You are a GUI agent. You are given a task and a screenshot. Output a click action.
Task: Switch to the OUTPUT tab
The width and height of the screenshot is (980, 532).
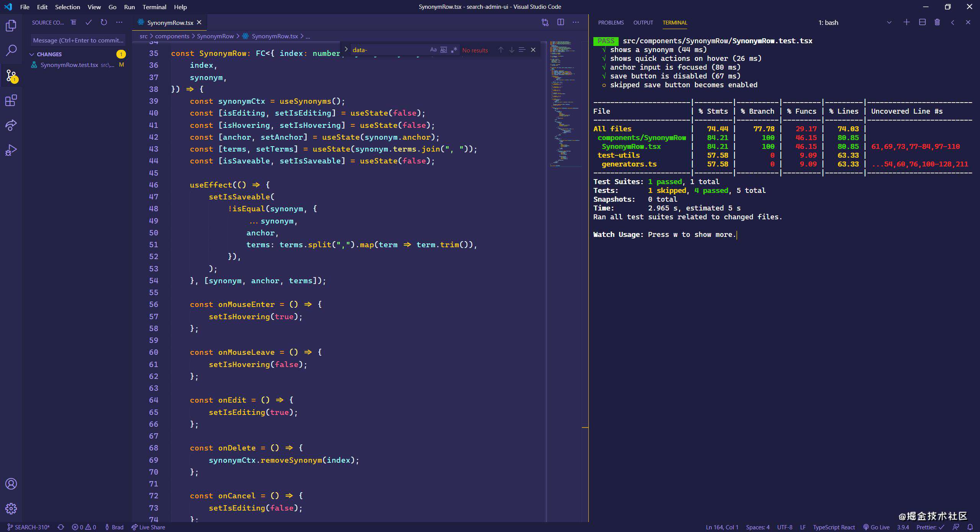coord(643,23)
